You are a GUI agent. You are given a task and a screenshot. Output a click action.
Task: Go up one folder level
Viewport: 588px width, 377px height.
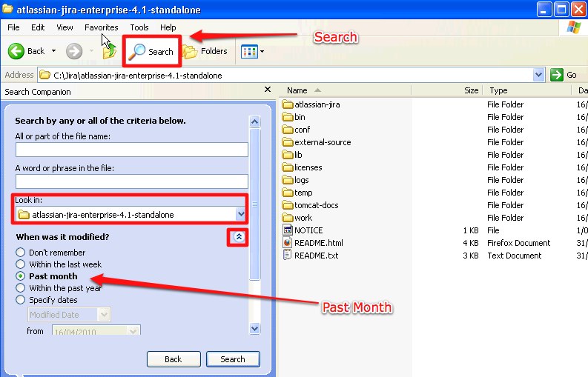tap(109, 51)
